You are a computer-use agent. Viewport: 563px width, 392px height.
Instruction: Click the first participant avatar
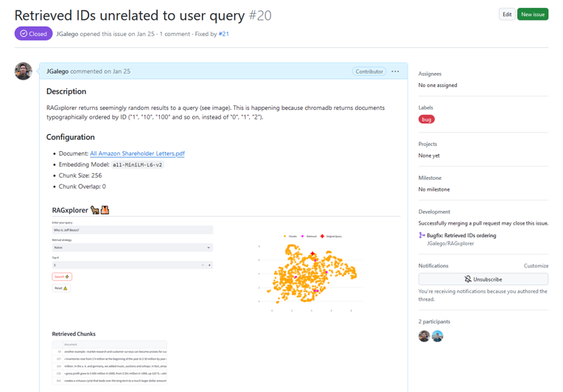[424, 336]
